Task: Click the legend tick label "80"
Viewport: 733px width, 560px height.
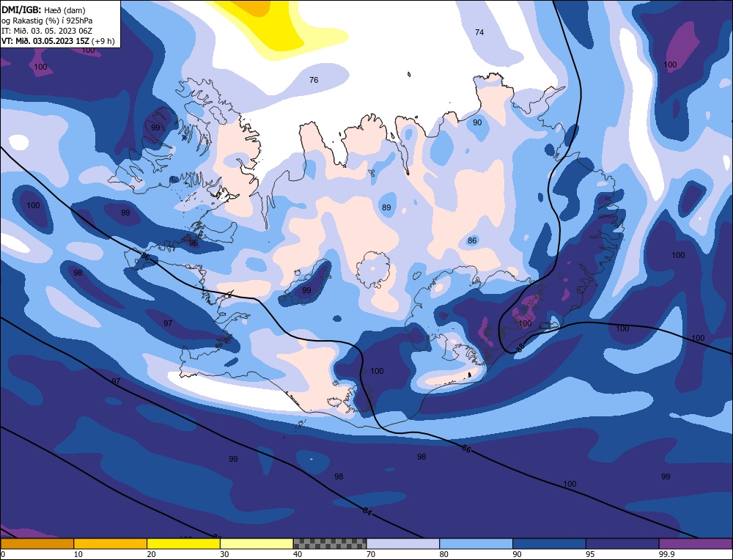Action: coord(443,554)
